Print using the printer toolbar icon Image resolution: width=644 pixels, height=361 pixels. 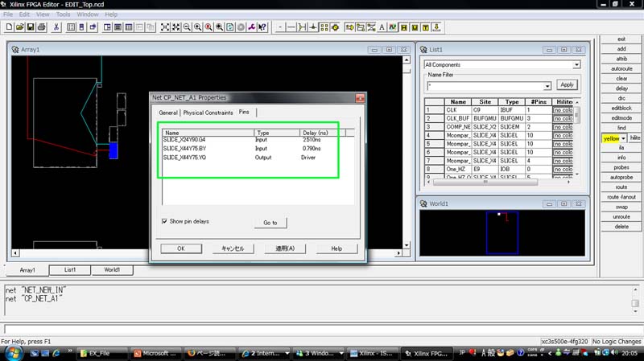[x=42, y=27]
